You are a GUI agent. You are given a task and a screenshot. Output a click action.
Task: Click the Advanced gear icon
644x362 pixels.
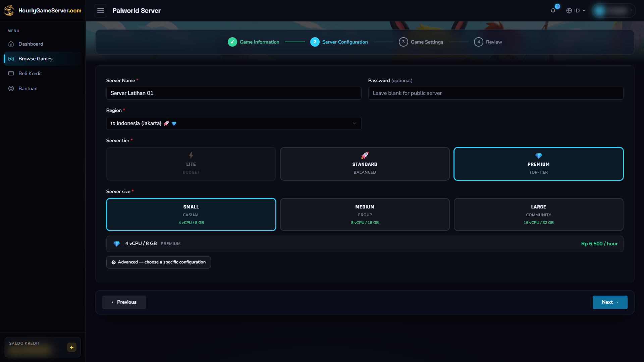coord(114,262)
